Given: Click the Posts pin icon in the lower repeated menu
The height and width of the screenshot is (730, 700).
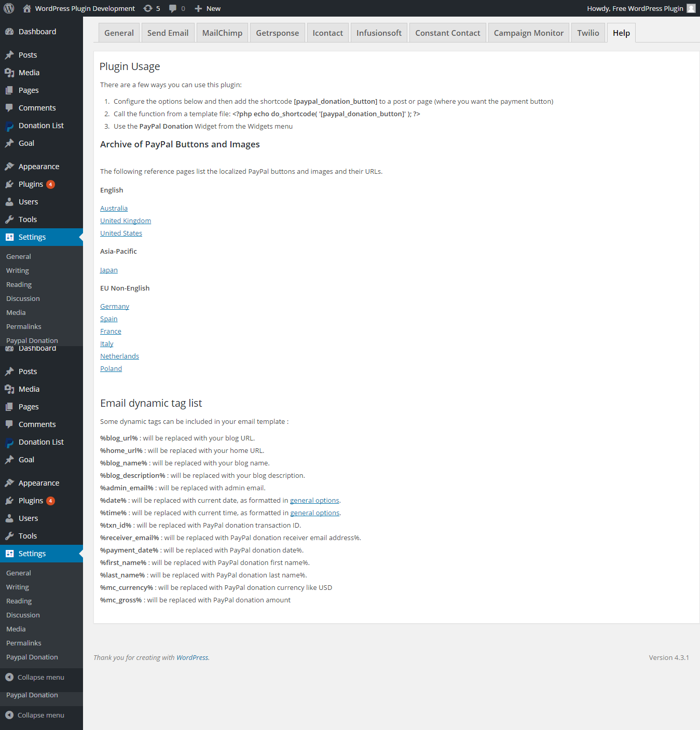Looking at the screenshot, I should pos(9,371).
